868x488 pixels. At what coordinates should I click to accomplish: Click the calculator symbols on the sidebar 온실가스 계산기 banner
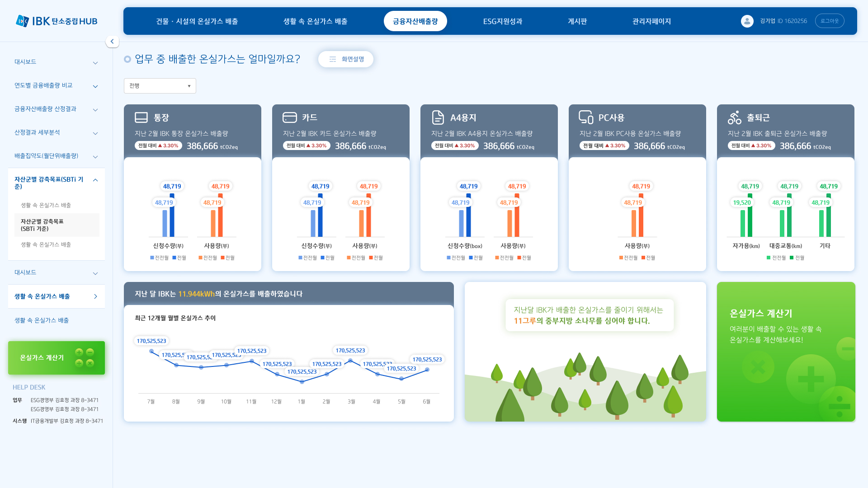pos(85,357)
